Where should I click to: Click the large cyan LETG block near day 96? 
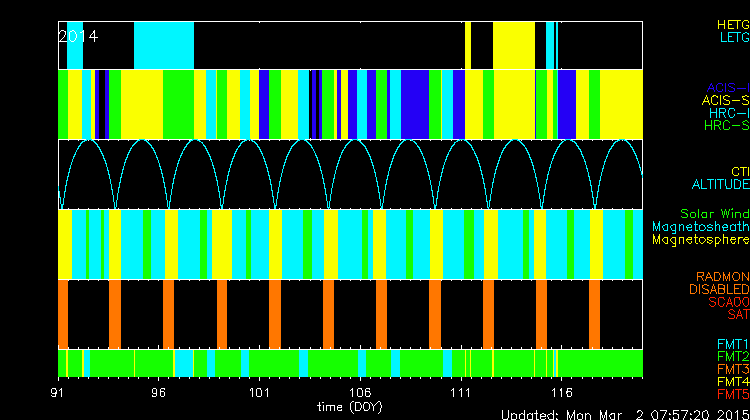164,45
